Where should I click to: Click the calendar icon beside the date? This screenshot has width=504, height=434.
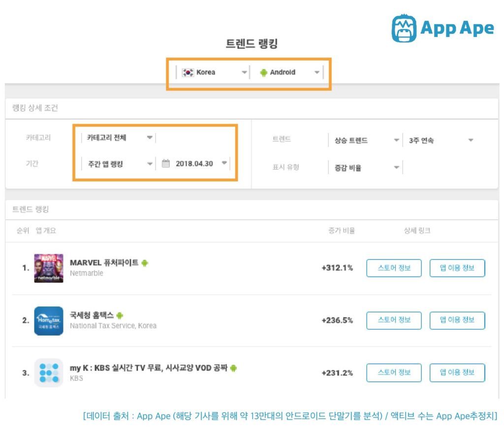coord(165,163)
